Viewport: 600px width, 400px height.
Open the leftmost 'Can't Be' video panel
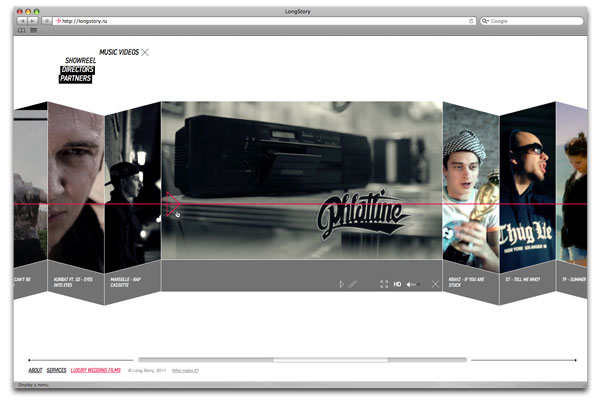30,186
